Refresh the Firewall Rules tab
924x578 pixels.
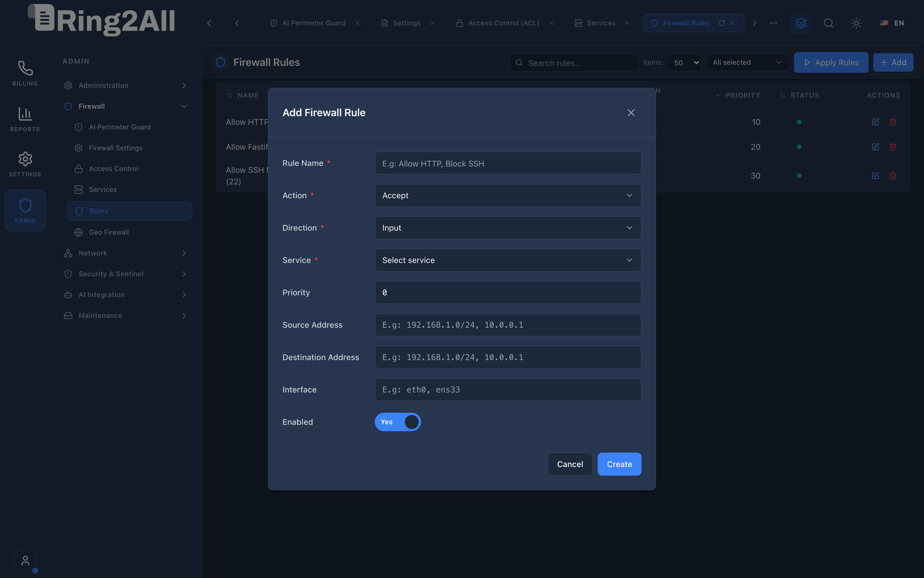coord(722,23)
